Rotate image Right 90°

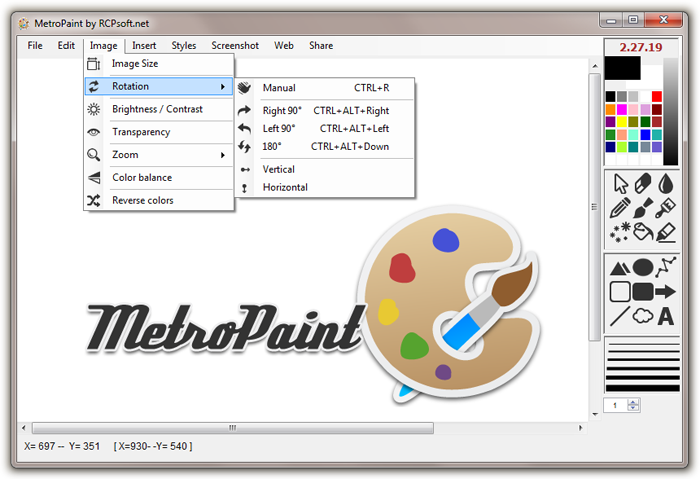pos(325,111)
